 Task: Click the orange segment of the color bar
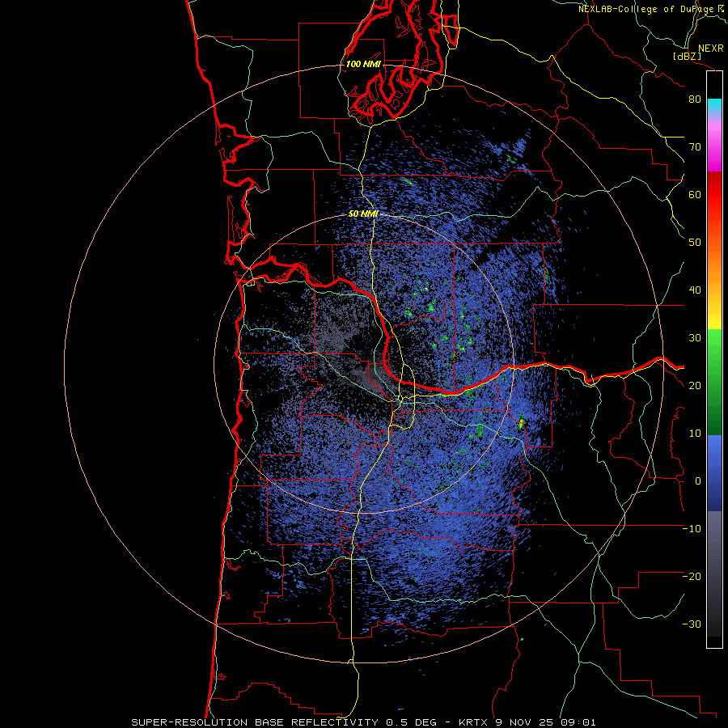coord(714,265)
